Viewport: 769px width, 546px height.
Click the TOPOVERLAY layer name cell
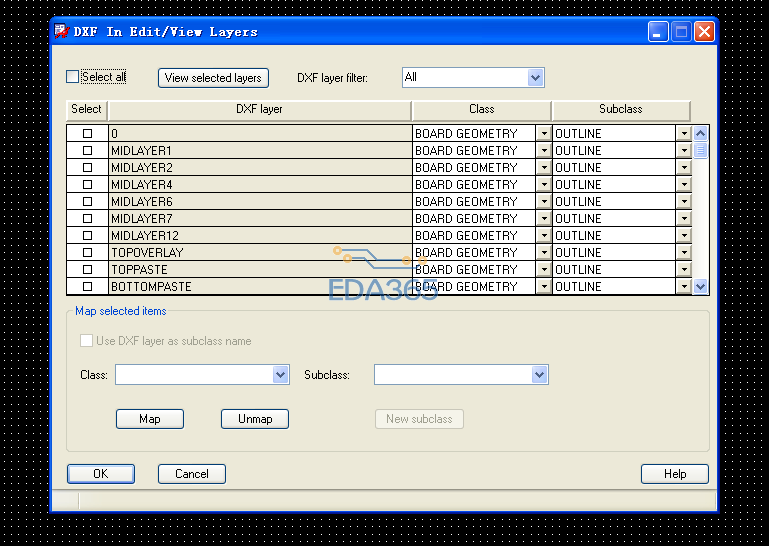(x=260, y=253)
